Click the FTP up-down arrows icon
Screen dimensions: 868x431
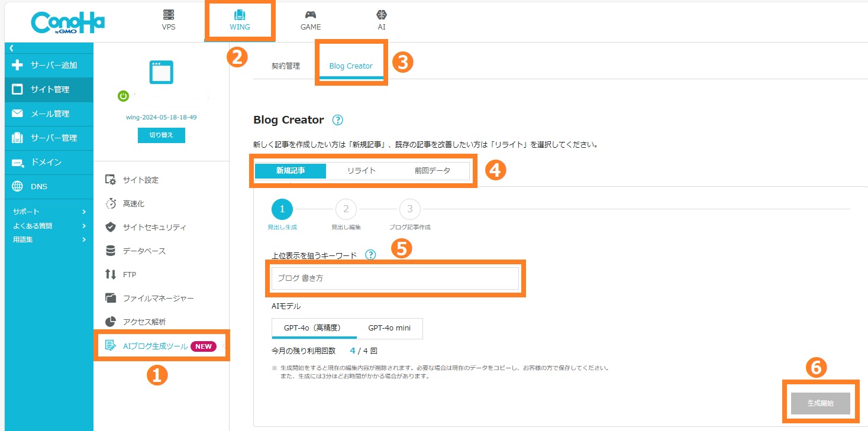tap(110, 274)
